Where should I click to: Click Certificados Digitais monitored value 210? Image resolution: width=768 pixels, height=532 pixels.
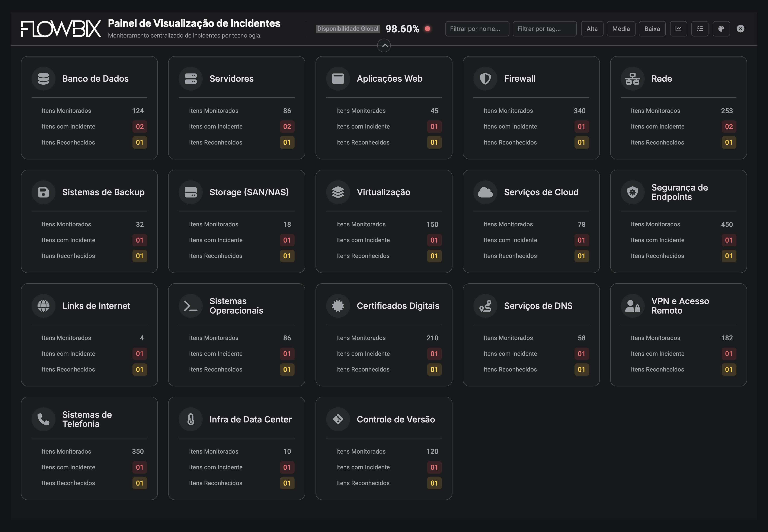click(x=432, y=338)
